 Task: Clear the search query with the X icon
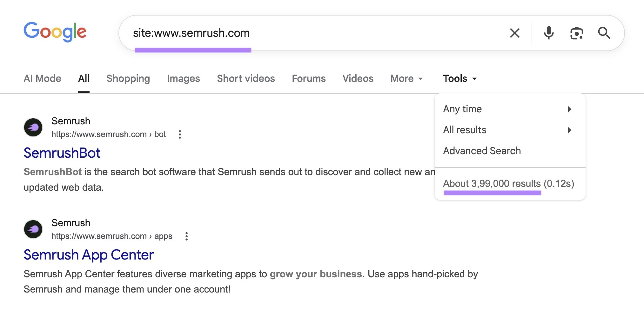pyautogui.click(x=514, y=33)
